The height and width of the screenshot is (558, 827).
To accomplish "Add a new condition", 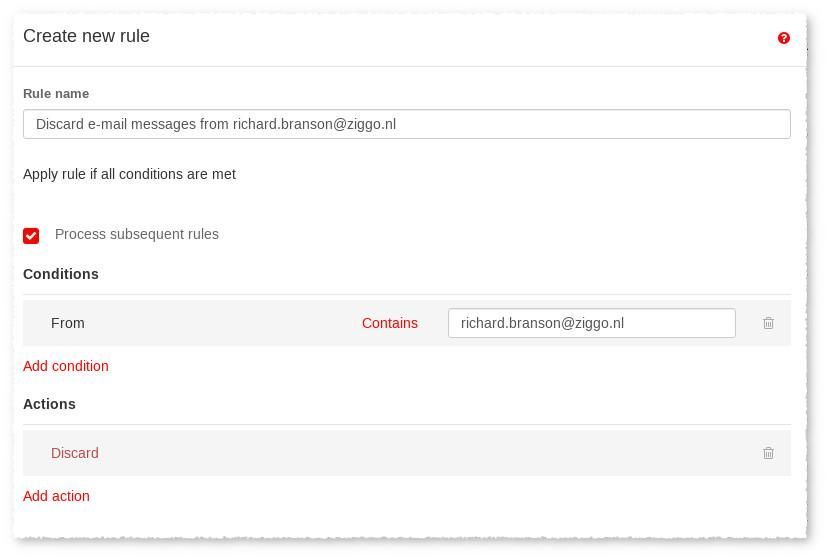I will (65, 365).
